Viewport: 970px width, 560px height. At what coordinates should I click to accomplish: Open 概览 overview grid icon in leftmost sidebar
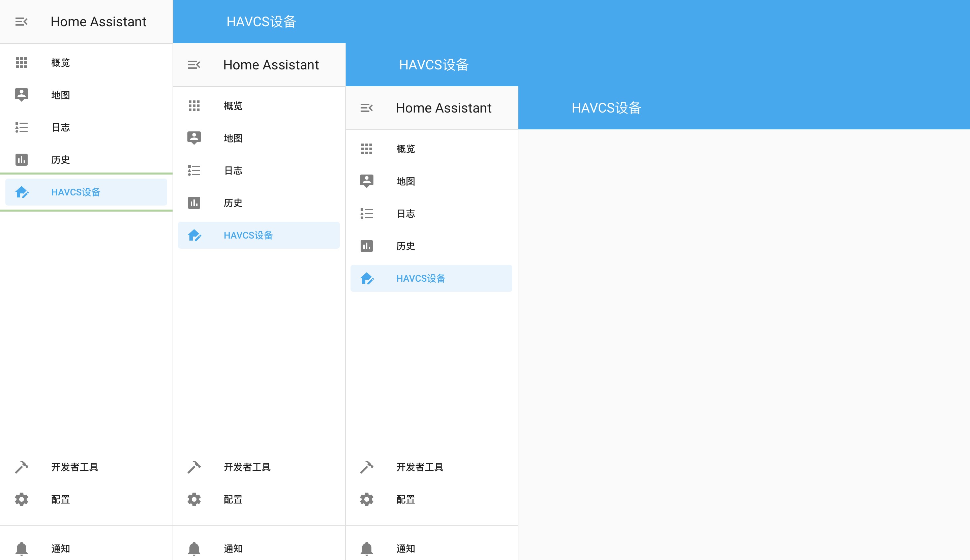pos(22,63)
